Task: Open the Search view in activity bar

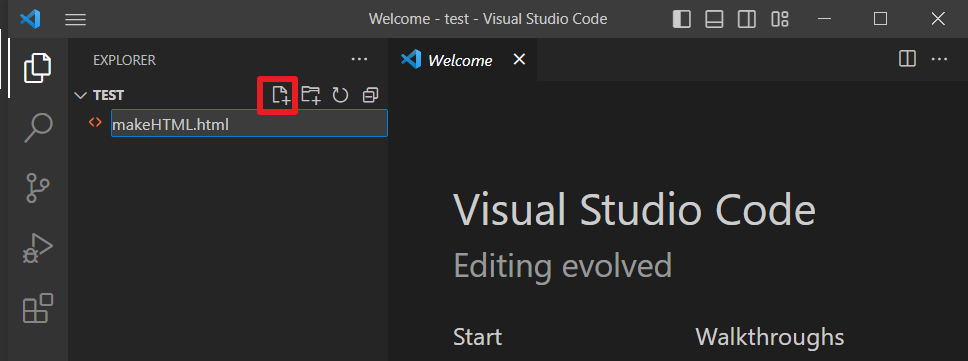Action: pos(38,128)
